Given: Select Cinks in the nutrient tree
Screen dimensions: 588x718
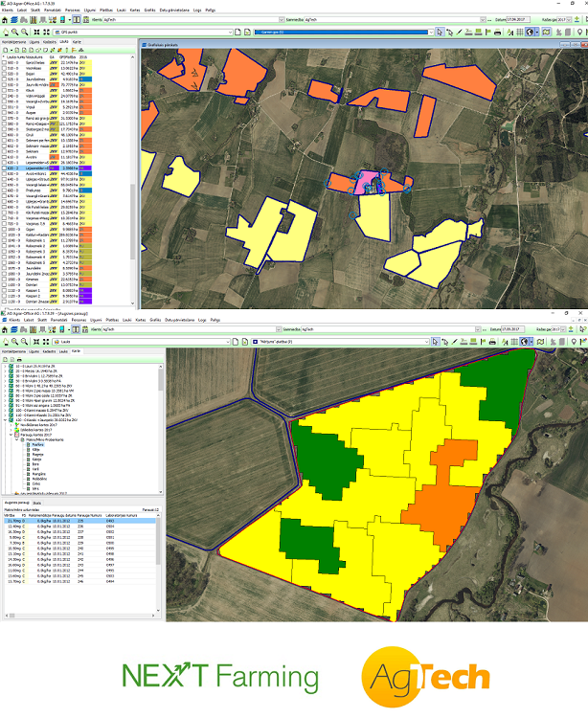Looking at the screenshot, I should [x=36, y=483].
